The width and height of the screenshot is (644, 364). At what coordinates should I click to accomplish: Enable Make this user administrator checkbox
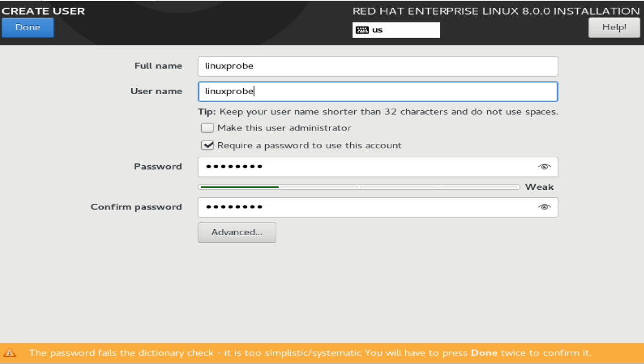click(x=207, y=128)
